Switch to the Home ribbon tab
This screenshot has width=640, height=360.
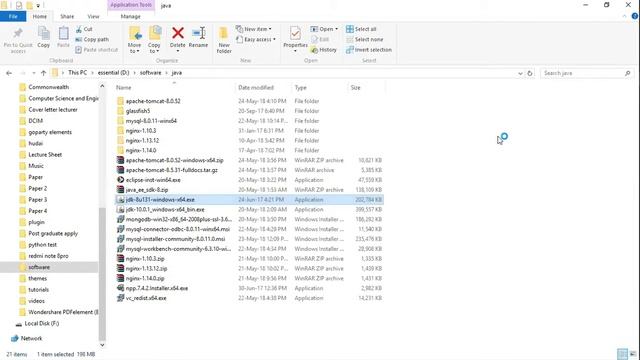click(40, 16)
